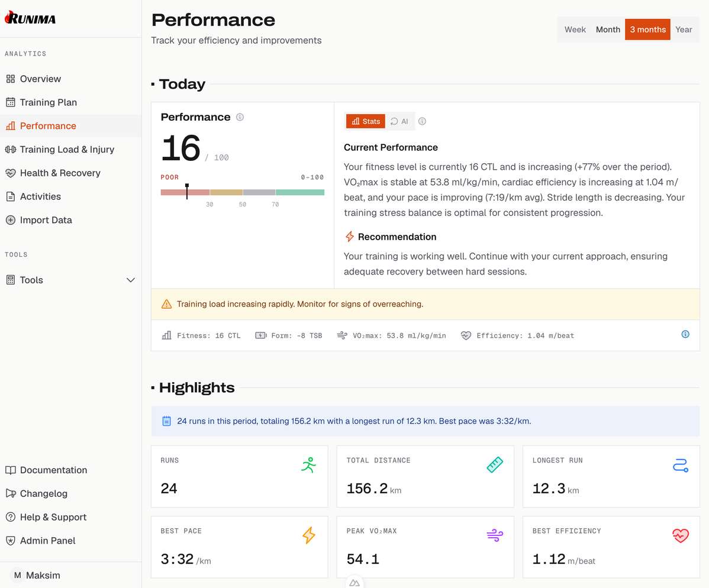Click the Best Pace 3:32 /km value
Screen dimensions: 709x588
point(185,559)
